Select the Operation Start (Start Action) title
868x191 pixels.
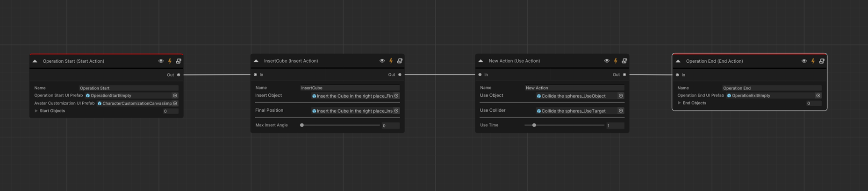[73, 61]
